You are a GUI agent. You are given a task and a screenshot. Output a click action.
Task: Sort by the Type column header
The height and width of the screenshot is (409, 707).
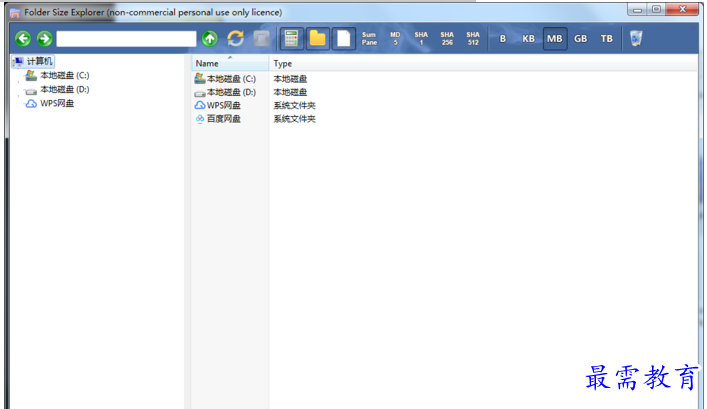(282, 63)
